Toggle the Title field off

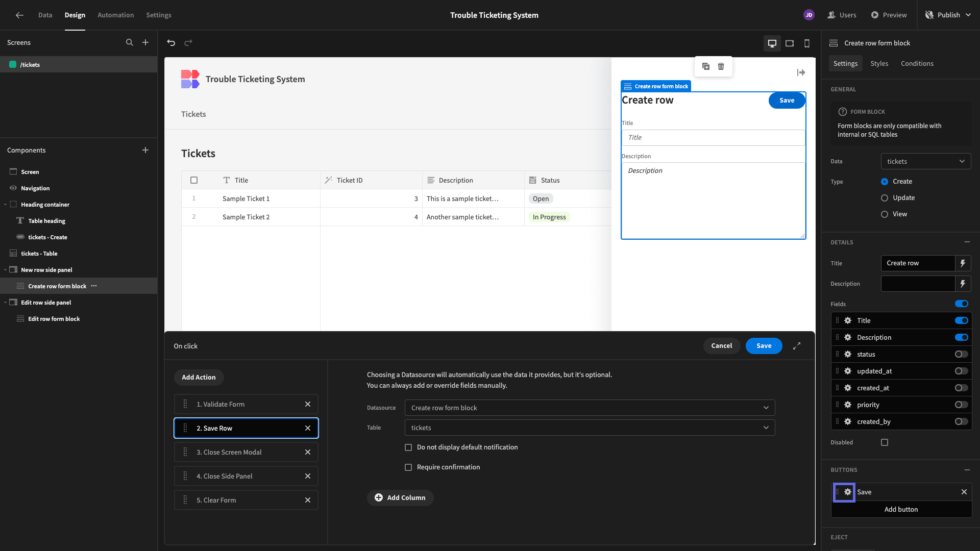pyautogui.click(x=962, y=320)
